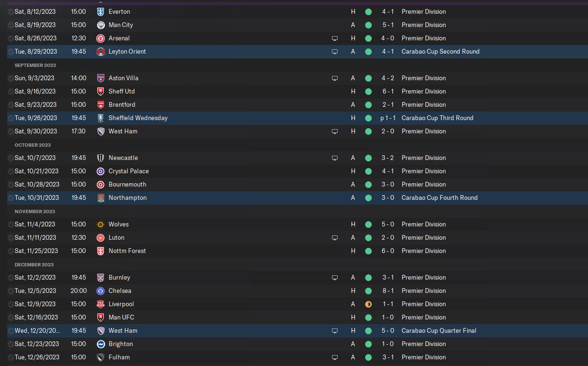Click the Leyton Orient club badge

pos(100,51)
